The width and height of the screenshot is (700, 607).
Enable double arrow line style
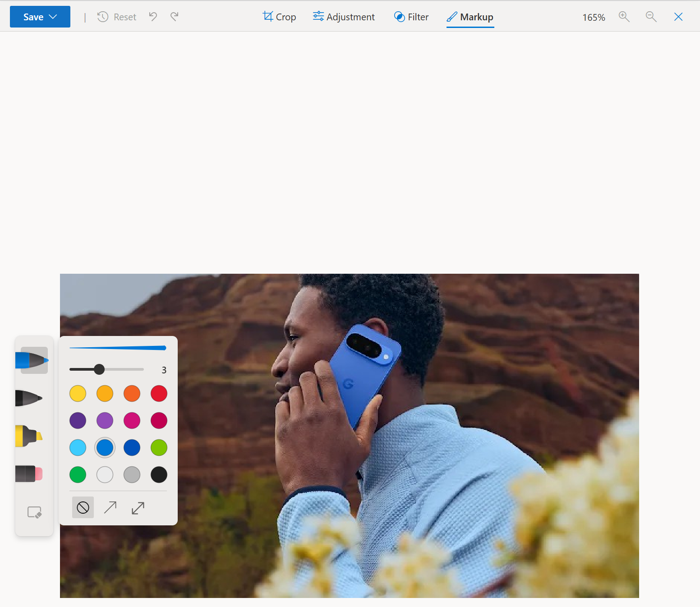[138, 508]
